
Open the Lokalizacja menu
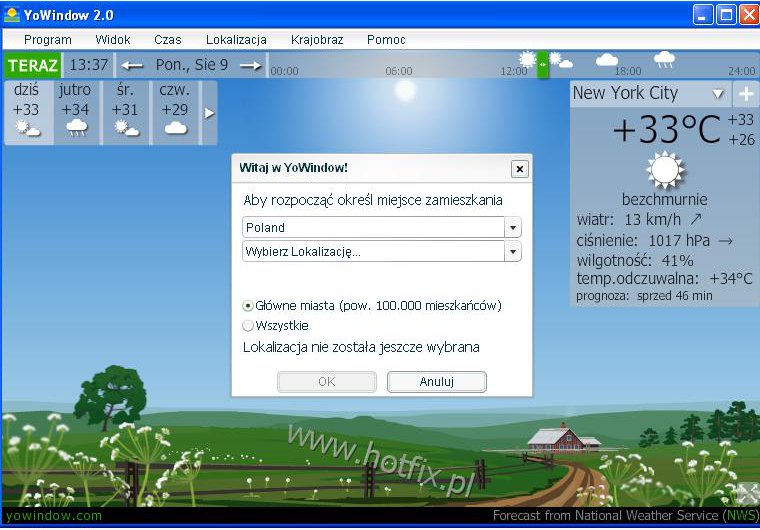click(236, 40)
